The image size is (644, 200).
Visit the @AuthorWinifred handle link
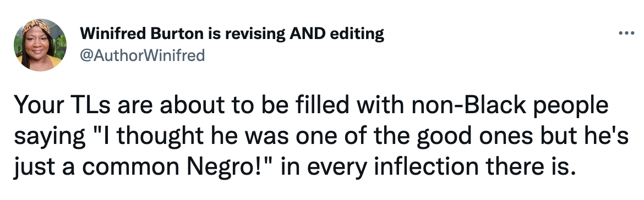pyautogui.click(x=142, y=55)
